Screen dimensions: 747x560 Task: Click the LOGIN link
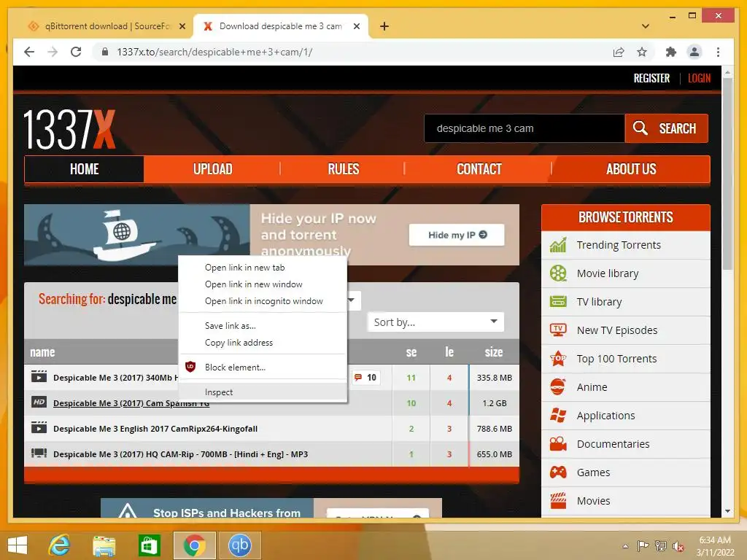pos(699,78)
